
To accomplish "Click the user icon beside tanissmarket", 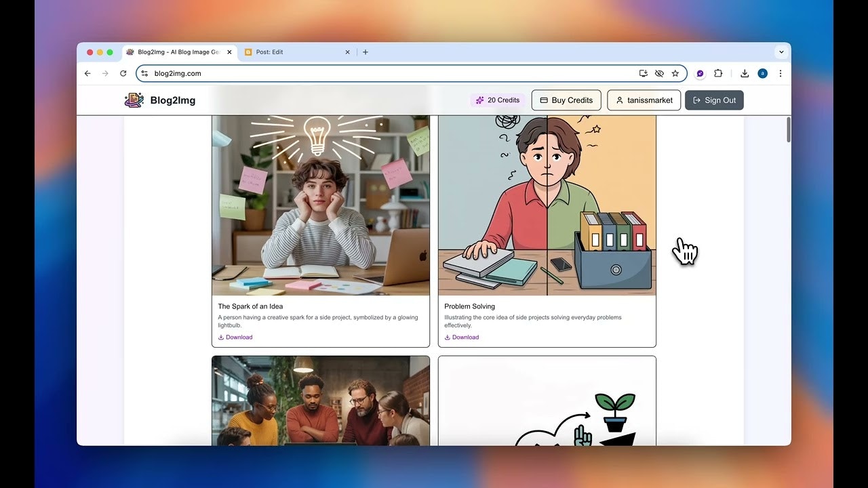I will [x=619, y=100].
